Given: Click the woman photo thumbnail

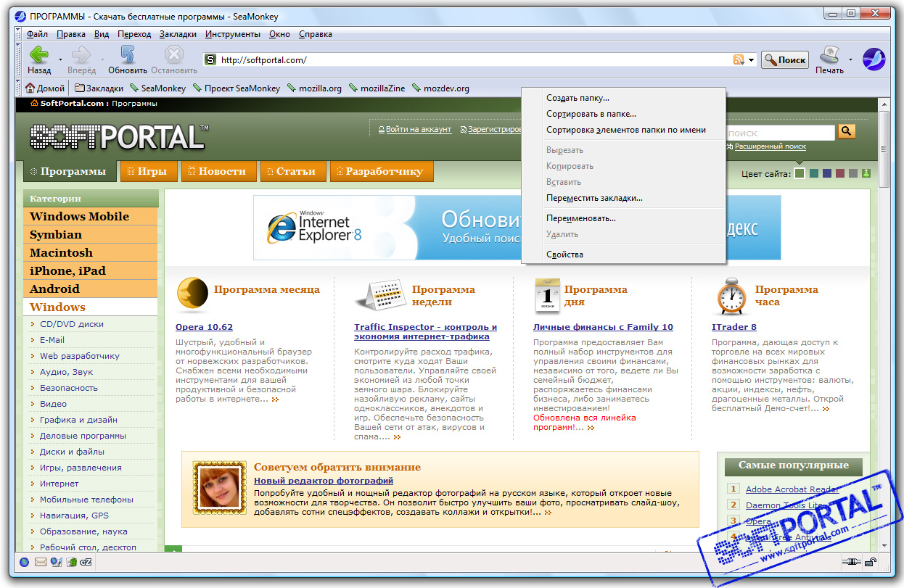Looking at the screenshot, I should pos(221,489).
